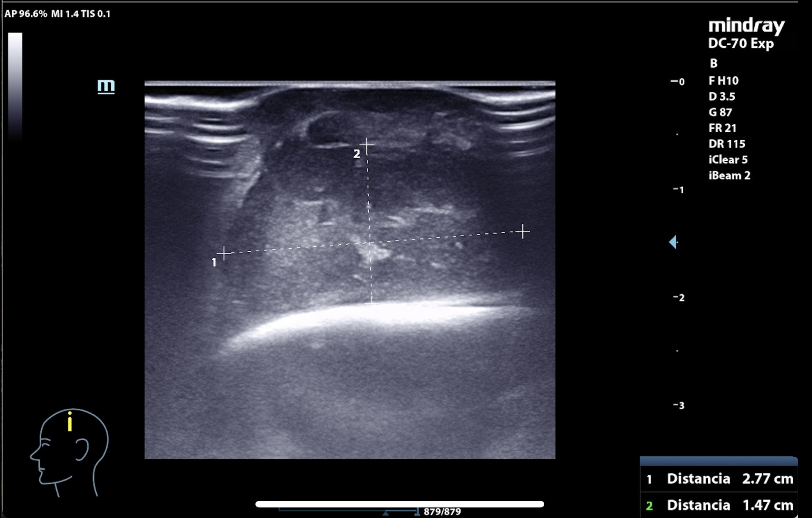Select the 'Distancia 1.47 cm' result row
The height and width of the screenshot is (518, 812).
click(x=719, y=505)
